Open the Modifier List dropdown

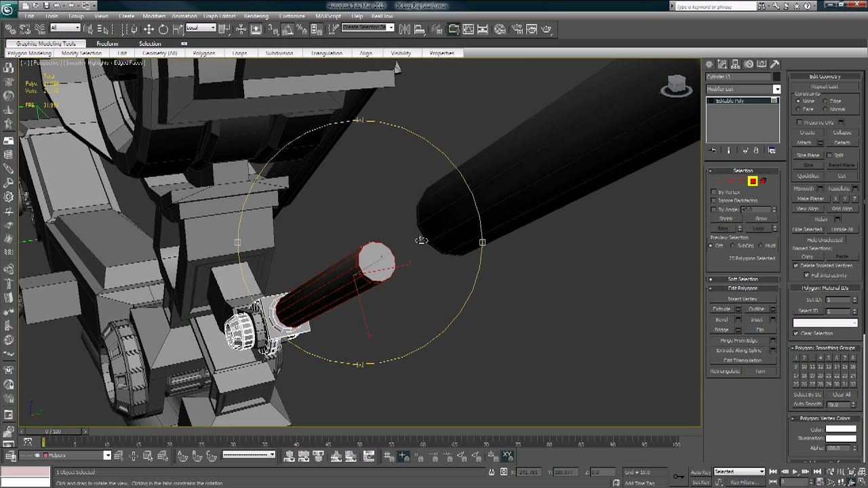coord(743,89)
